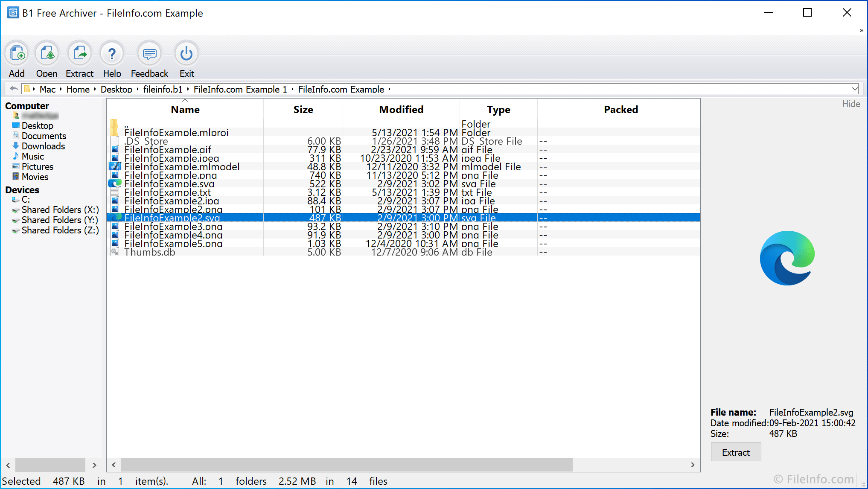Viewport: 868px width, 489px height.
Task: Click the toolbar overflow chevron
Action: tap(861, 30)
